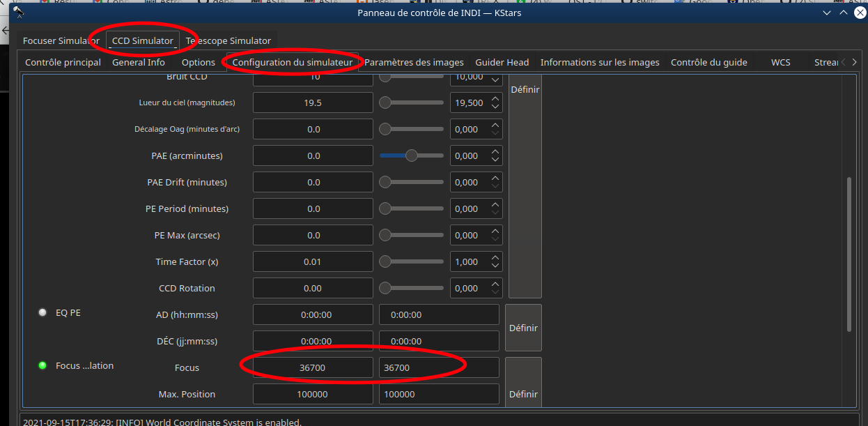Viewport: 868px width, 426px height.
Task: Open the Paramètres des images tab
Action: [x=414, y=62]
